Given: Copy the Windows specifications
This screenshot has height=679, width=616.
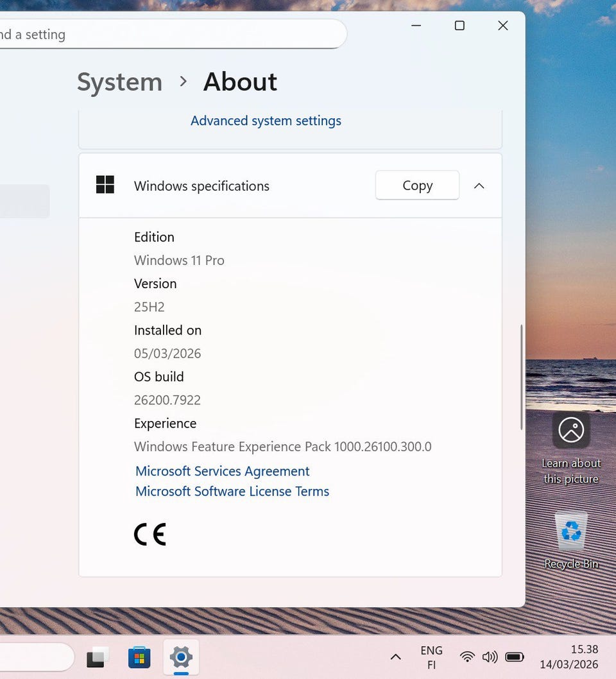Looking at the screenshot, I should pyautogui.click(x=417, y=185).
